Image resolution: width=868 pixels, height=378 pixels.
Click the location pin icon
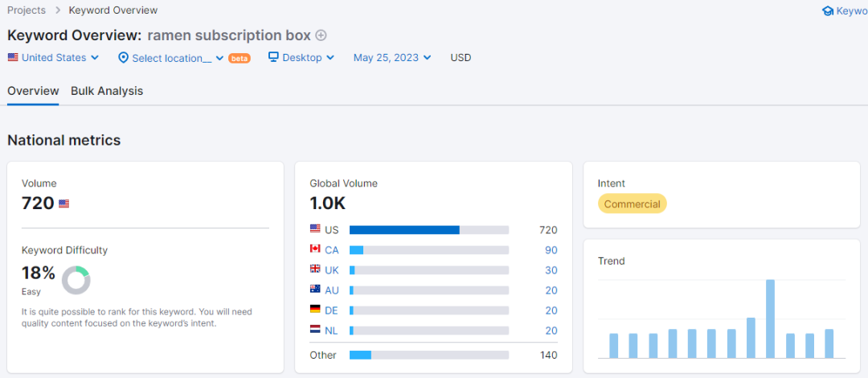click(x=123, y=58)
